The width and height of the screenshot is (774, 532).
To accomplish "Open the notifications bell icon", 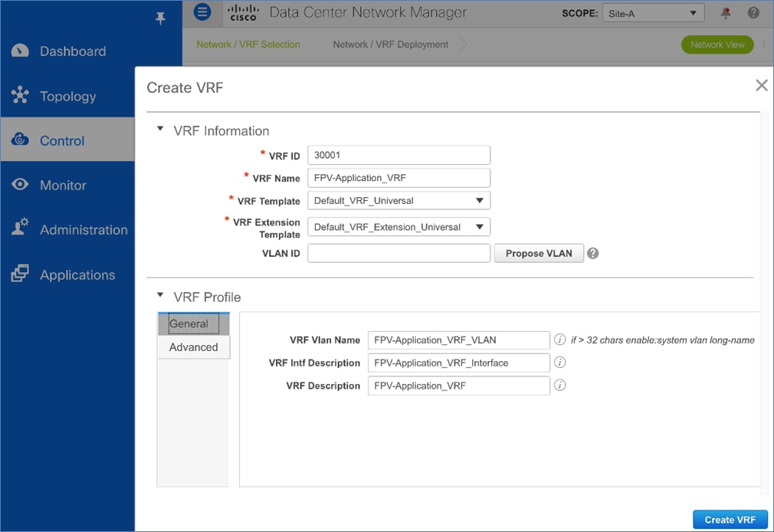I will pos(726,13).
